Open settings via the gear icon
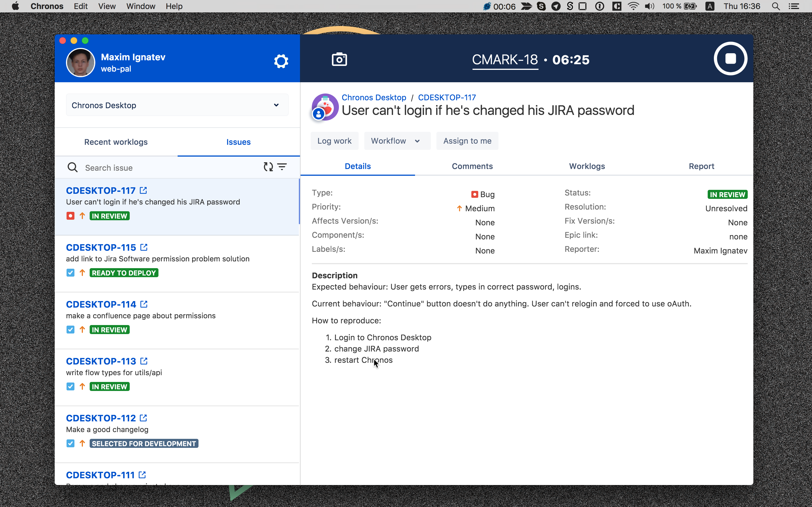812x507 pixels. point(281,61)
